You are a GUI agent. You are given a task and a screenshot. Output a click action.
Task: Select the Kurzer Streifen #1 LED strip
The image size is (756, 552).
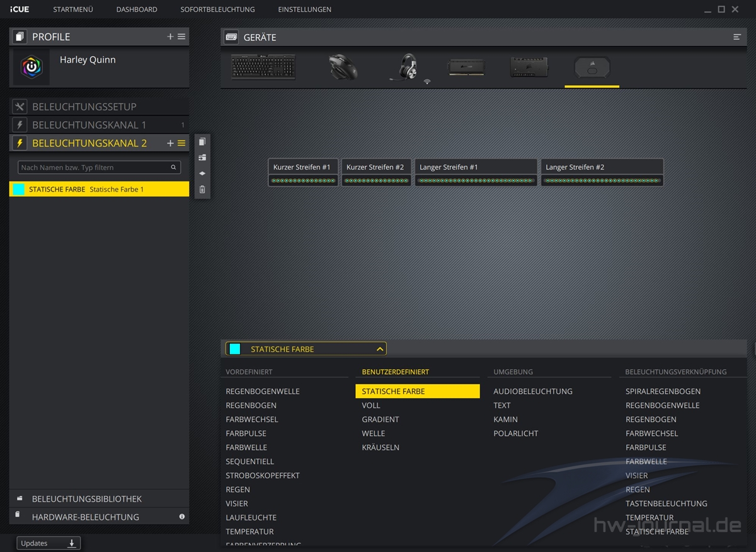pyautogui.click(x=303, y=173)
